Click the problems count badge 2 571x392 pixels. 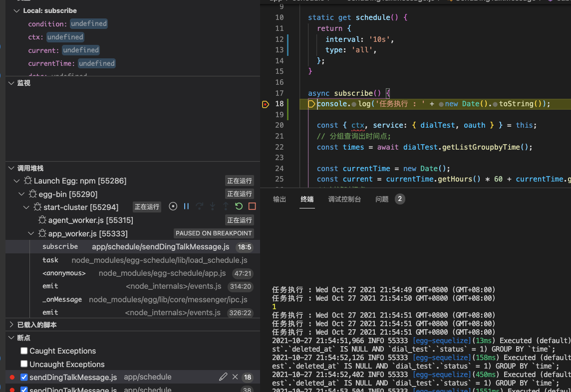pos(400,198)
